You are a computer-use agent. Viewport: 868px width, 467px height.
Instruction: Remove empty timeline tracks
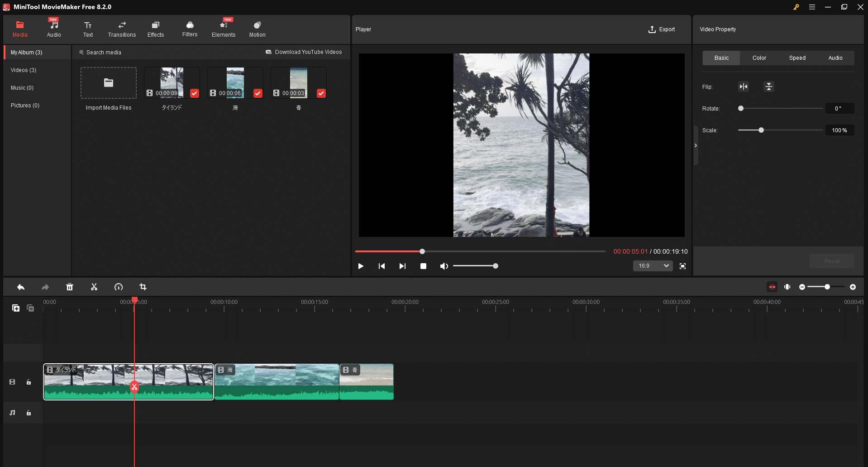coord(30,308)
